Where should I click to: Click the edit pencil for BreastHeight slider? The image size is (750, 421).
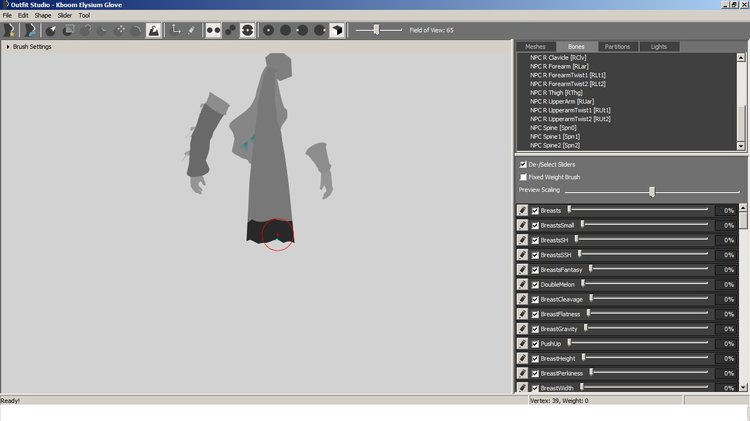(522, 358)
